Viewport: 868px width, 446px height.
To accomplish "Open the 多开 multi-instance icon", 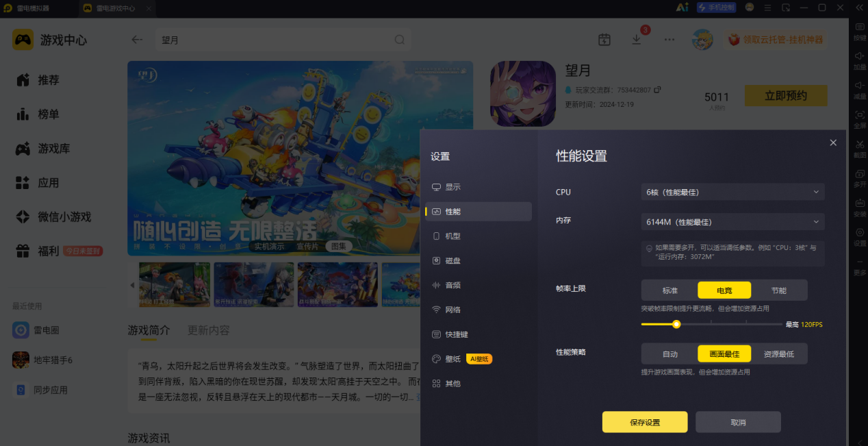I will pyautogui.click(x=860, y=178).
